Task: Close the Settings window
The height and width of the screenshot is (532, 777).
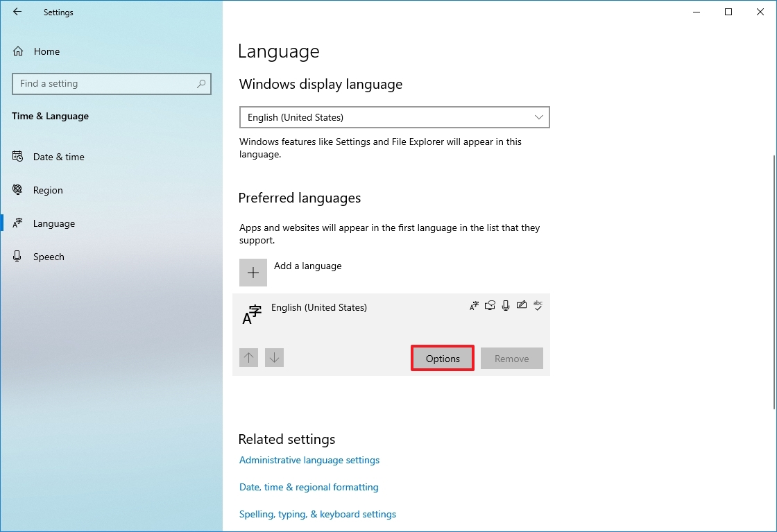Action: 760,12
